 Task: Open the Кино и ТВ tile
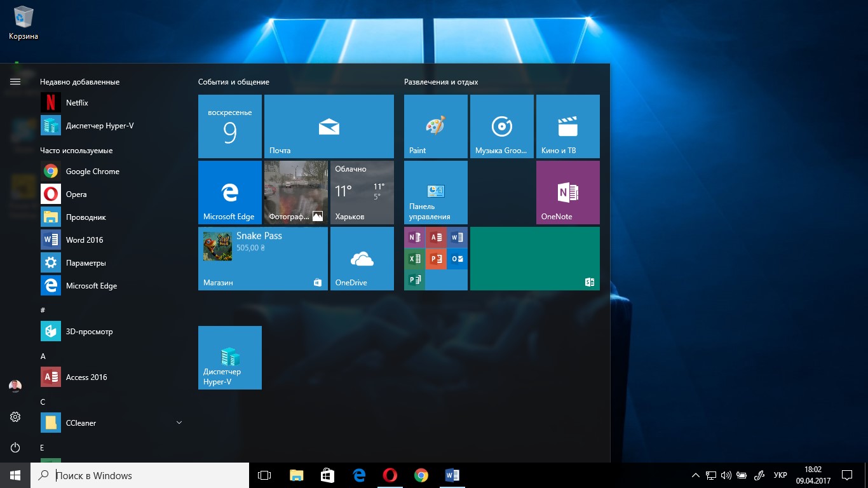point(568,126)
